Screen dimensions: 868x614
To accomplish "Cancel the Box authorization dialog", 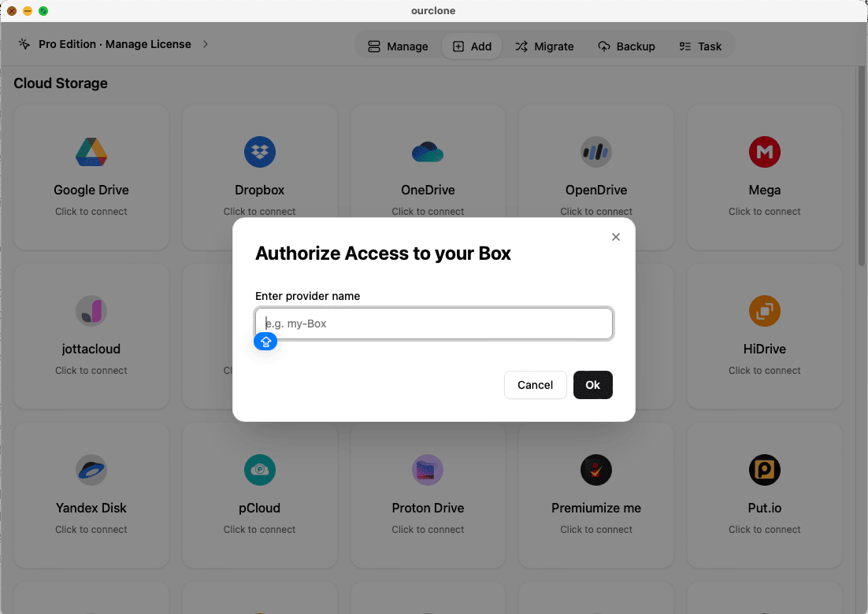I will 535,385.
